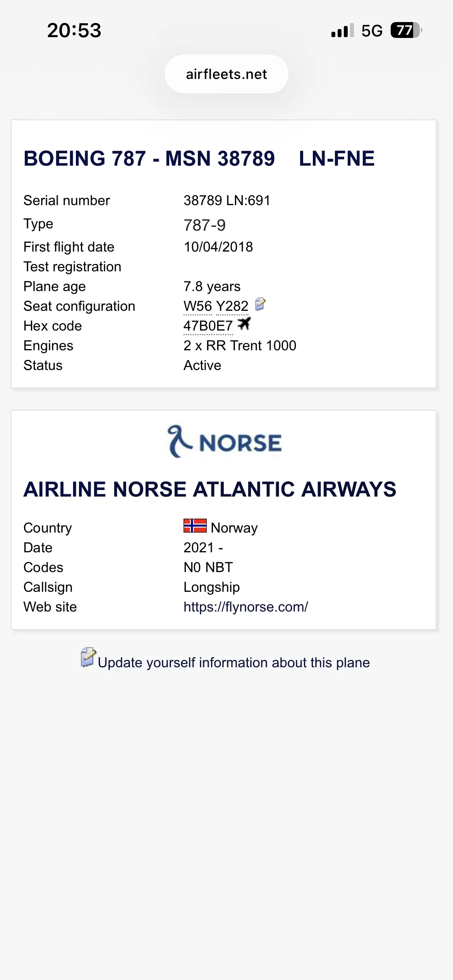Image resolution: width=453 pixels, height=980 pixels.
Task: Click the Y282 seat class link
Action: 232,306
